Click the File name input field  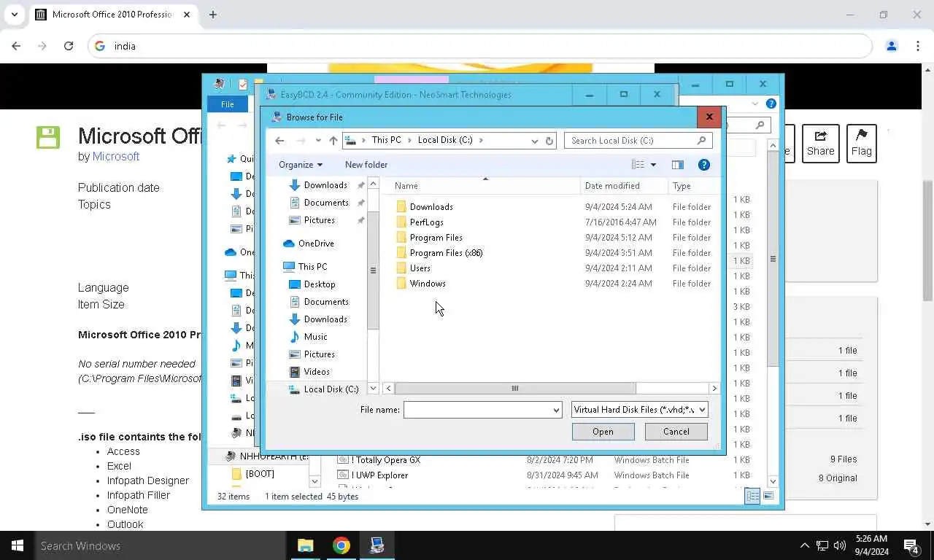point(478,410)
